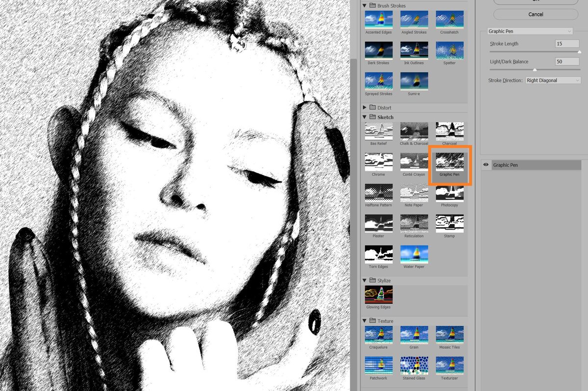Hide the Graphic Pen effect layer
The image size is (588, 391).
click(x=486, y=165)
